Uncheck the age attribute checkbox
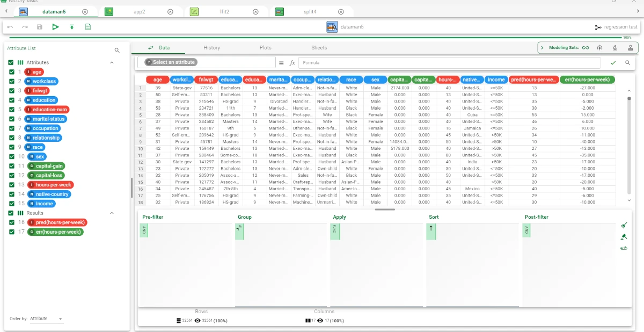This screenshot has width=644, height=332. [11, 72]
